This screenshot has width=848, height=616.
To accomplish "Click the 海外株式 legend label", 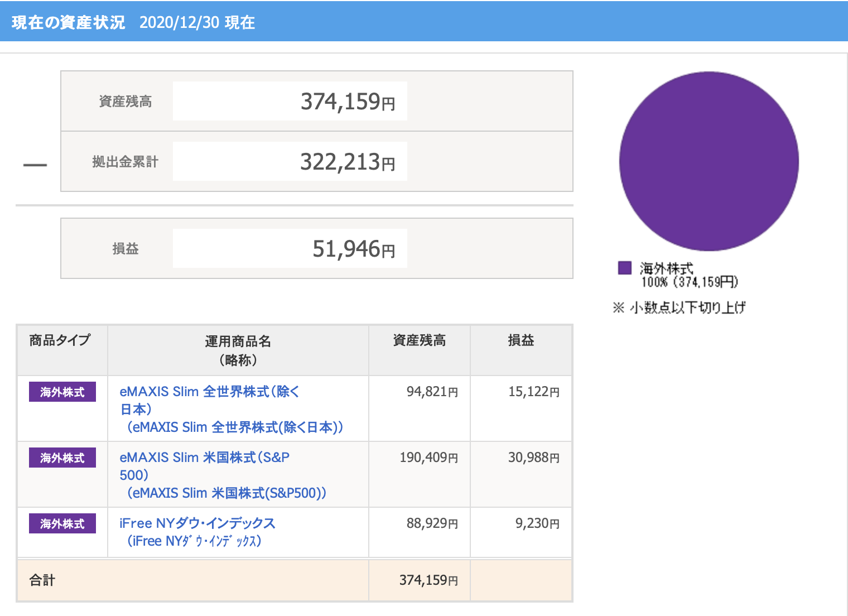I will point(666,268).
